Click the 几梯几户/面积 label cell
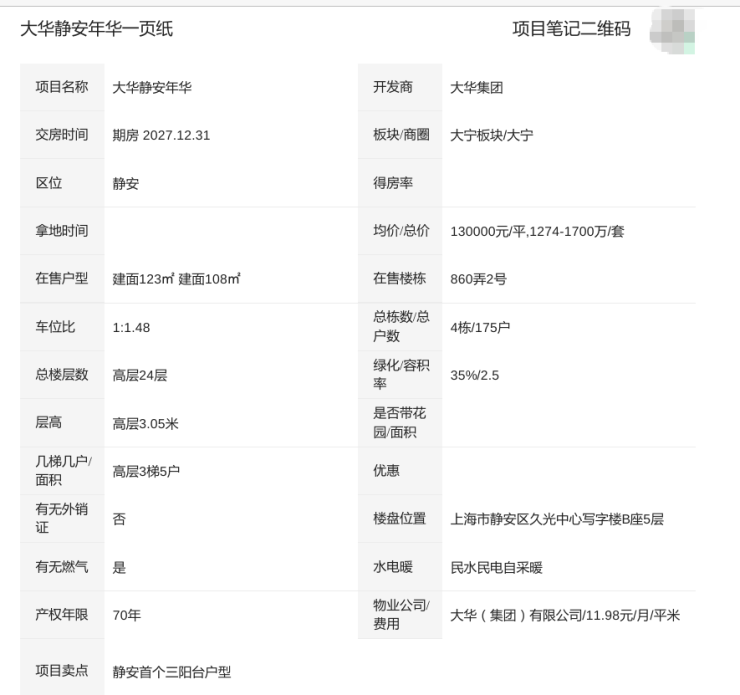Viewport: 740px width, 695px height. tap(62, 471)
